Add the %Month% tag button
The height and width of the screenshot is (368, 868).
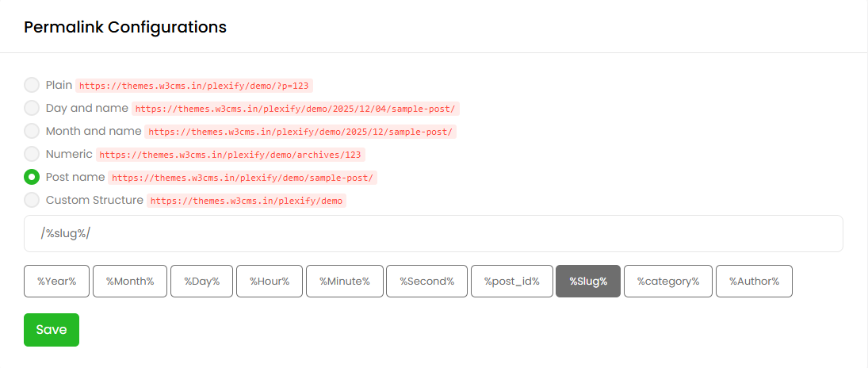pyautogui.click(x=130, y=282)
